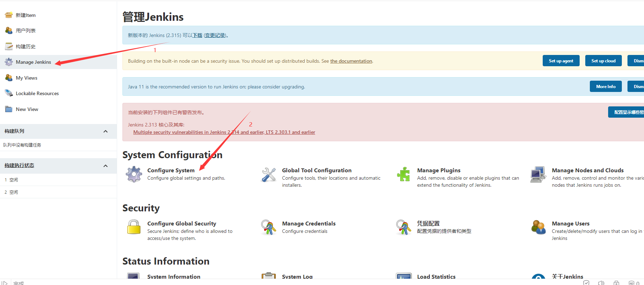This screenshot has width=644, height=285.
Task: Open the 关于Jenkins title link
Action: coord(567,277)
